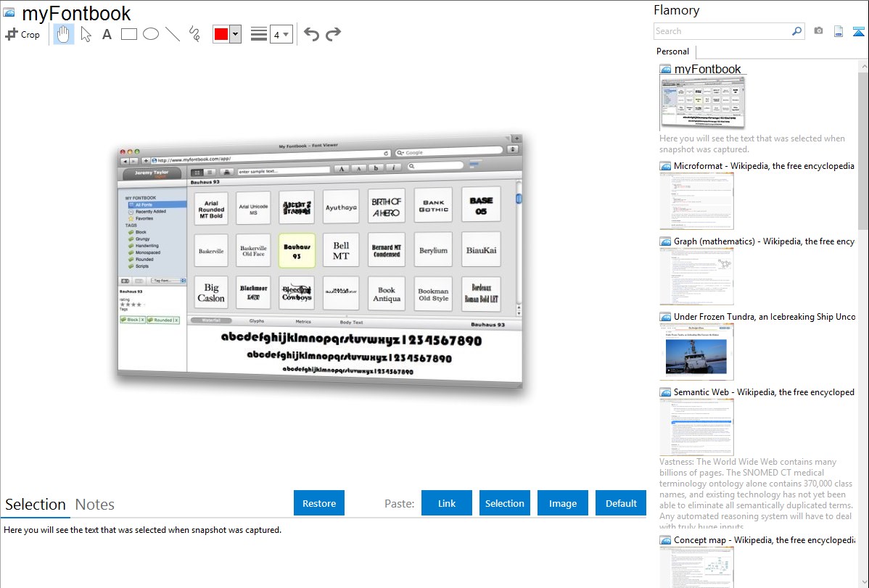Take a new snapshot with camera icon
Image resolution: width=869 pixels, height=588 pixels.
818,31
